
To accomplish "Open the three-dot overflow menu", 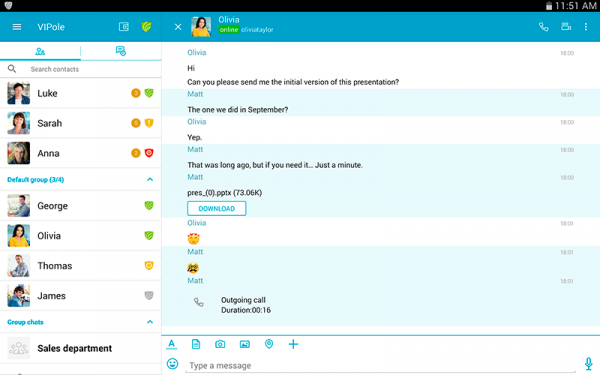I will click(585, 27).
